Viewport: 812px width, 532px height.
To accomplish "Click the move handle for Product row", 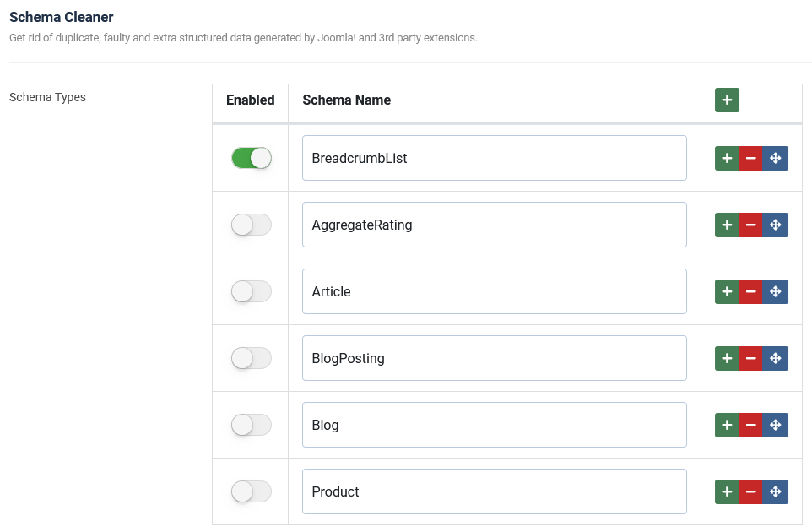I will [776, 492].
